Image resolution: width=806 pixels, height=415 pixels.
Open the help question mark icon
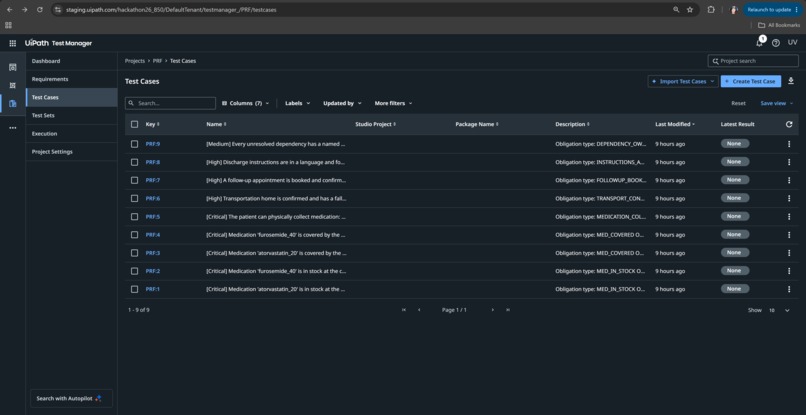(776, 43)
